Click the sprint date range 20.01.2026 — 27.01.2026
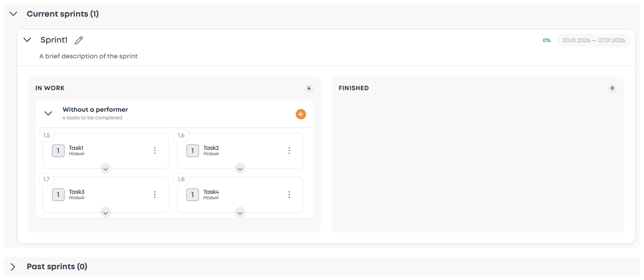The width and height of the screenshot is (644, 280). [593, 40]
